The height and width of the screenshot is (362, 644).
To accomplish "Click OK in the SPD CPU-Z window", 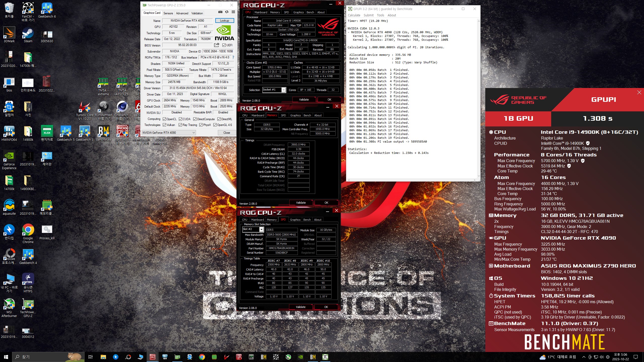I will [x=326, y=307].
